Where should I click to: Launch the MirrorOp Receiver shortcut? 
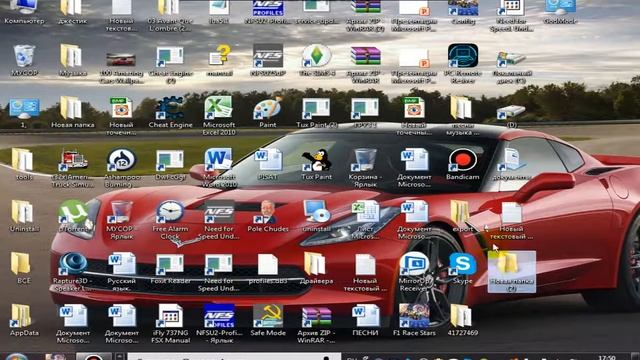(x=414, y=271)
